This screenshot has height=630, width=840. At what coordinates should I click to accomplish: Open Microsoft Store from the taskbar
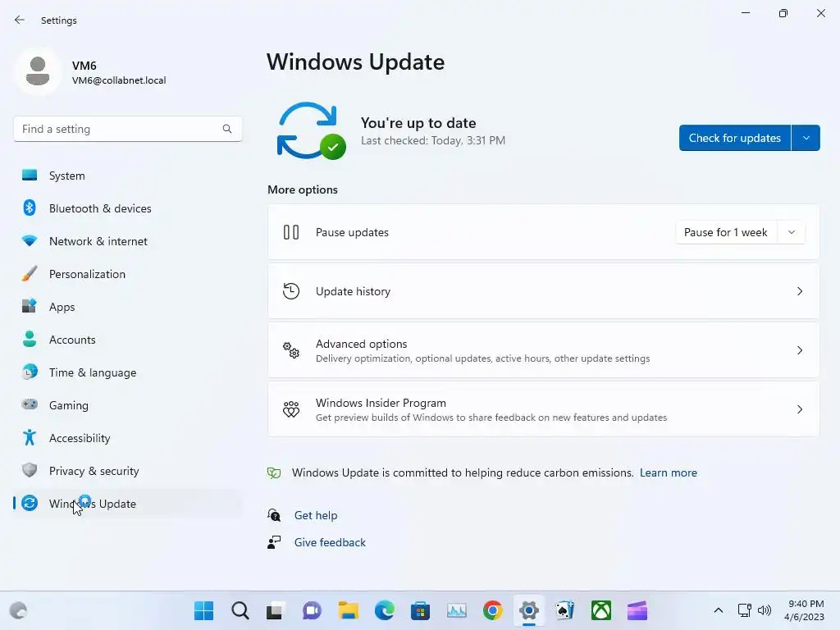[421, 610]
